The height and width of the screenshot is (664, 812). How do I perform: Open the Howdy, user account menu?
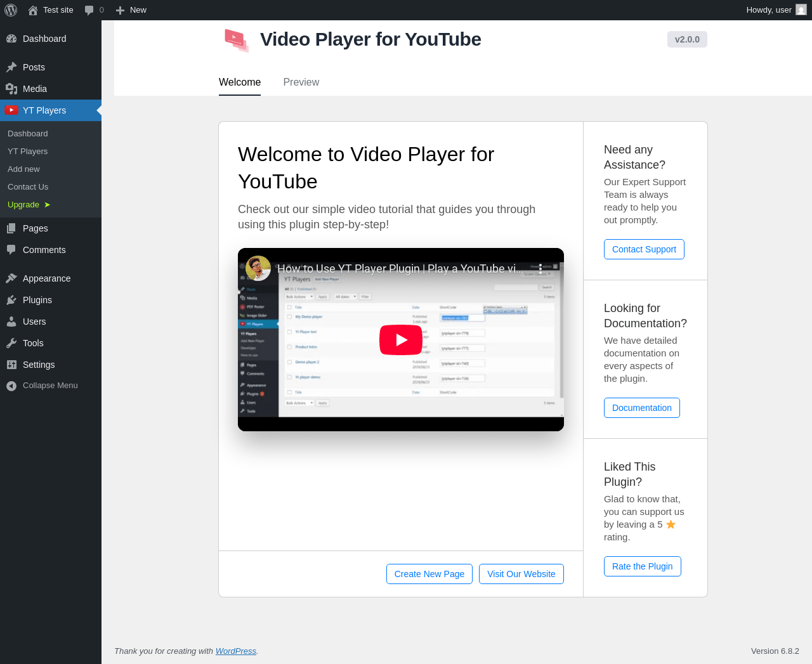(x=776, y=10)
